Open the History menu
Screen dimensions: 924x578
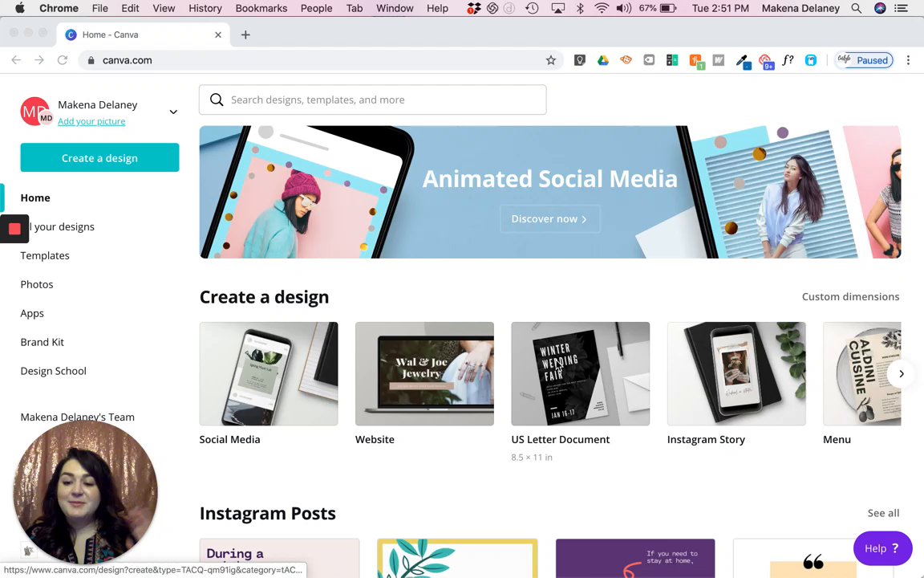(205, 8)
